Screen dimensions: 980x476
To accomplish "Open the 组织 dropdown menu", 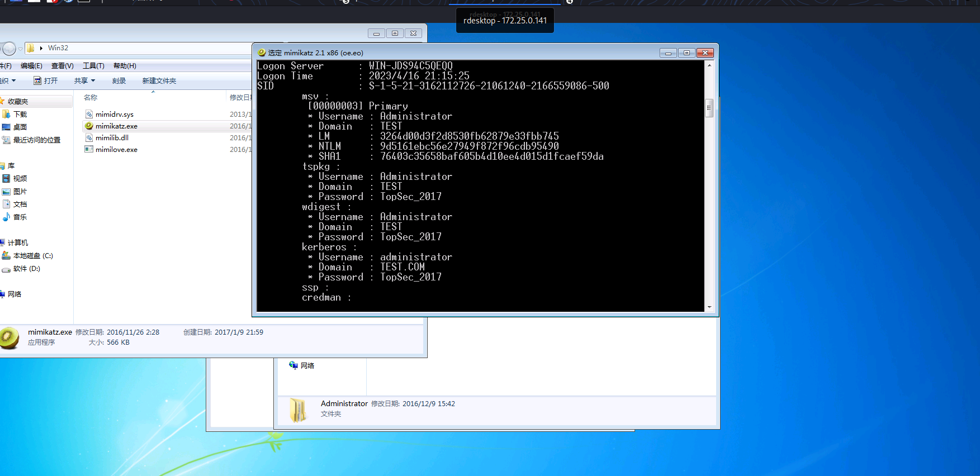I will [8, 80].
